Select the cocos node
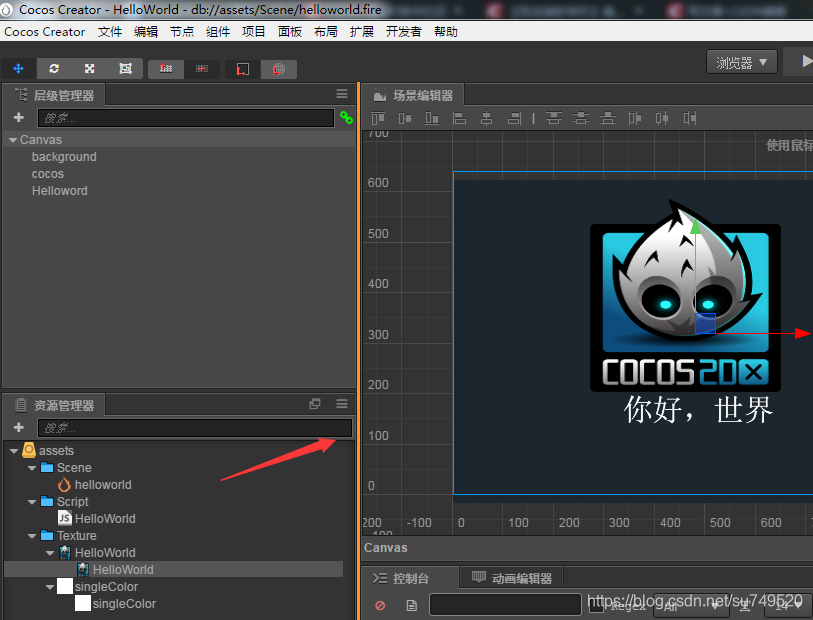Image resolution: width=813 pixels, height=620 pixels. 48,174
